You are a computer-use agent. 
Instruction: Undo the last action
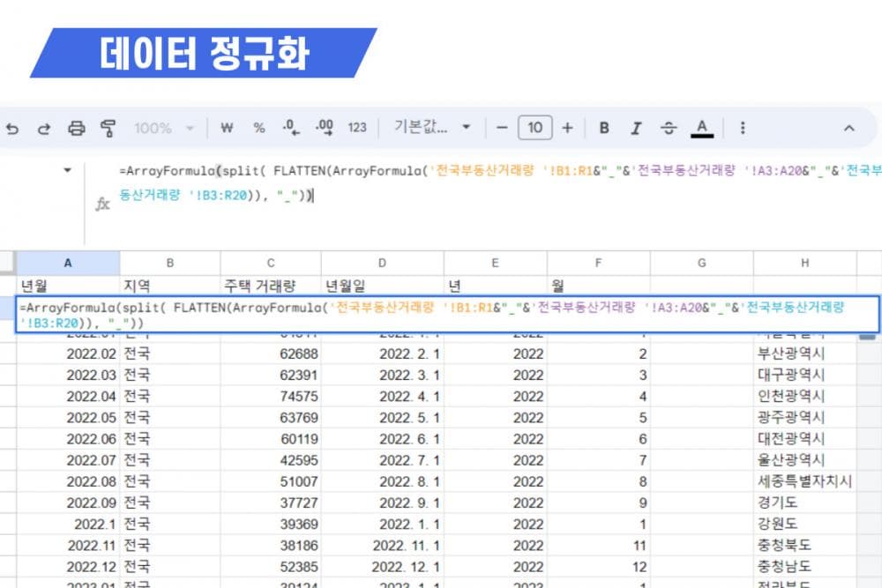click(x=12, y=129)
